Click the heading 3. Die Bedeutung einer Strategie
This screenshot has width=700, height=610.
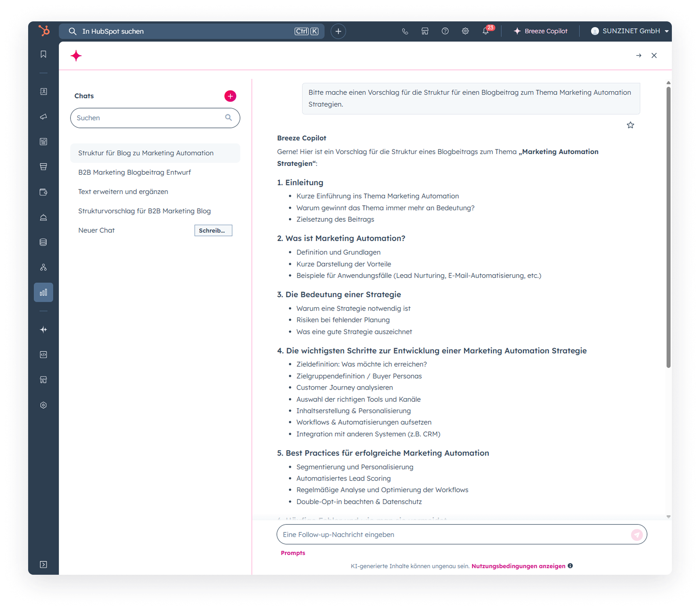tap(339, 294)
